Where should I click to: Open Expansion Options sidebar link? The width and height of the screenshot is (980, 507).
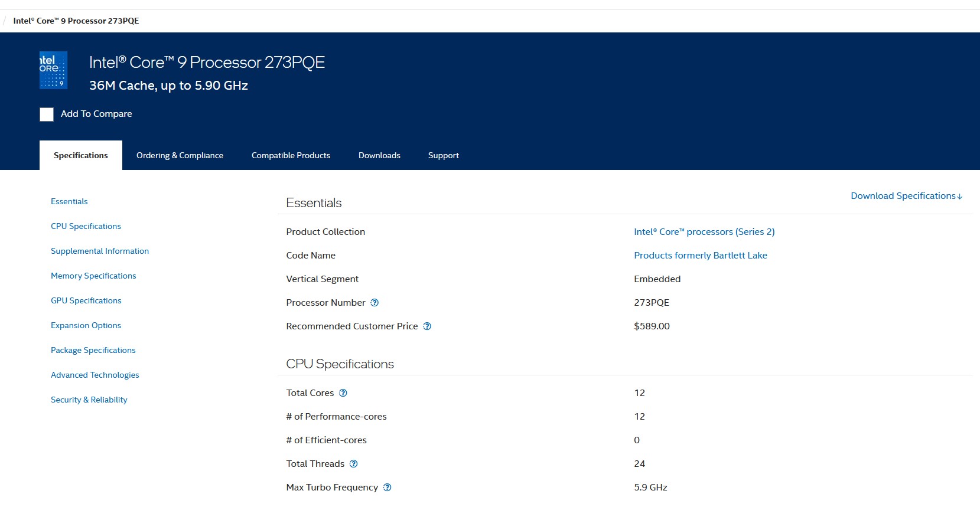tap(86, 325)
